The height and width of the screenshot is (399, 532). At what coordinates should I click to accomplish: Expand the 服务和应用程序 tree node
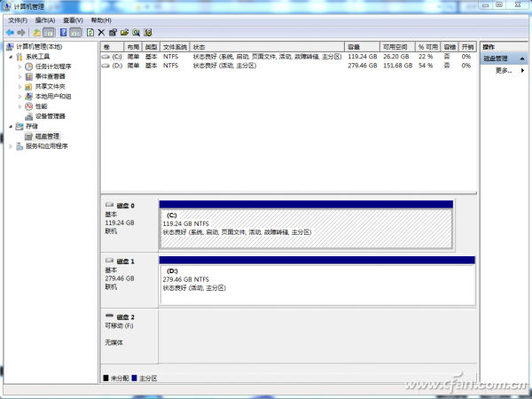[x=11, y=146]
